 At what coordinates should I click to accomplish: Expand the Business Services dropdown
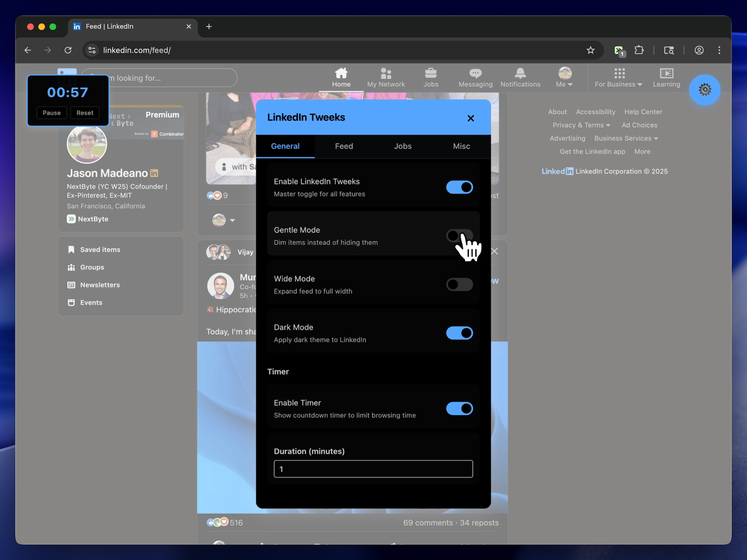pos(626,138)
